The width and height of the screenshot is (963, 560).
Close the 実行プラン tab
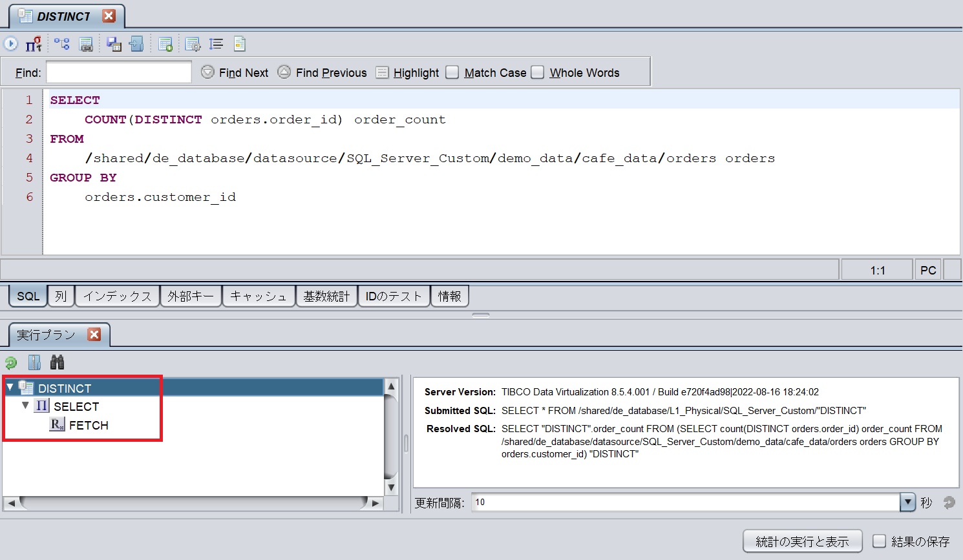pos(94,335)
